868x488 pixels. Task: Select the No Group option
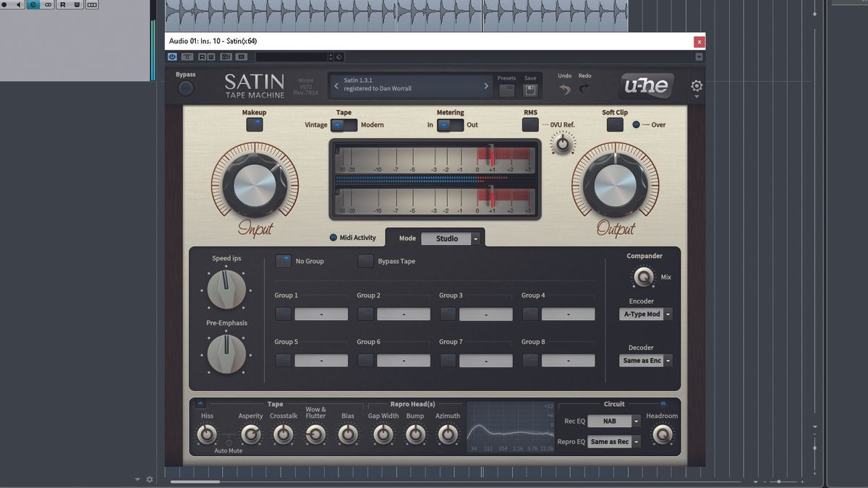(x=283, y=261)
